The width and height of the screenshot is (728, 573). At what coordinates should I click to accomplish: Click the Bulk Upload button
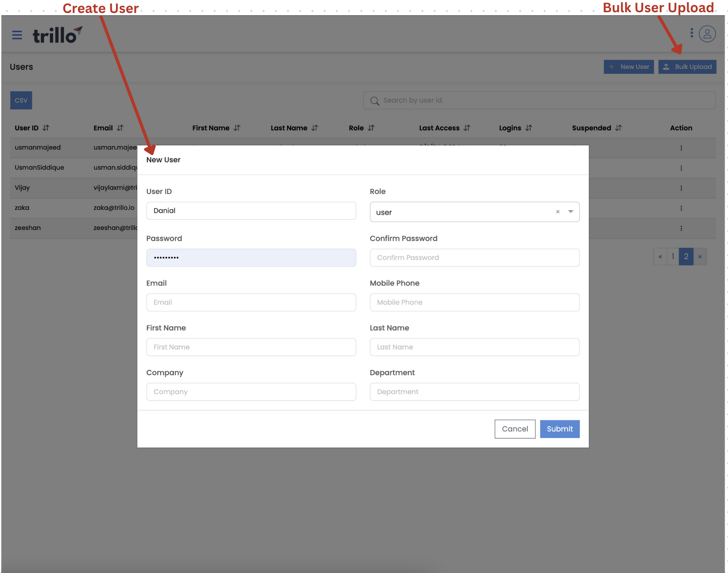[687, 67]
